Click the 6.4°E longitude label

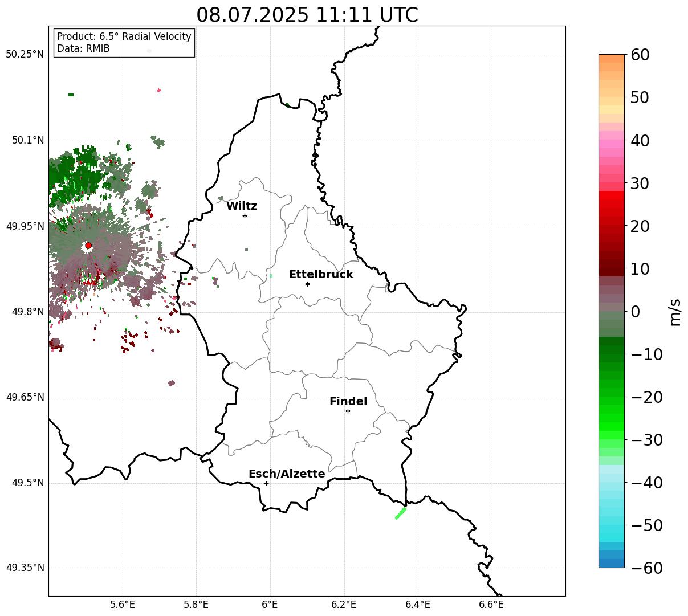click(418, 605)
